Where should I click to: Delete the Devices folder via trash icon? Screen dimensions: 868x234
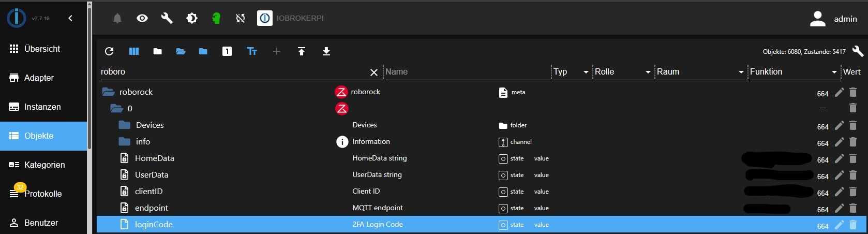click(x=853, y=126)
